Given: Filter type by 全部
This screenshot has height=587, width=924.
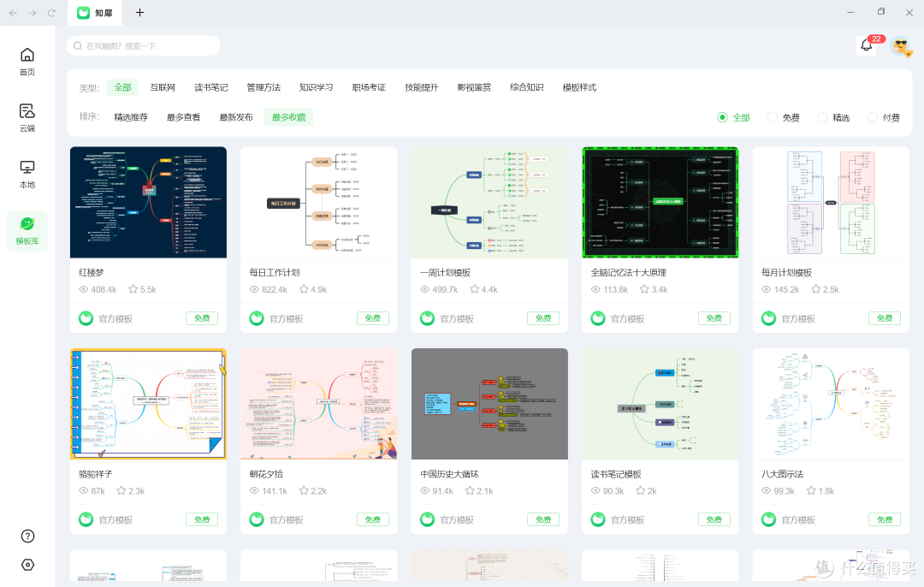Looking at the screenshot, I should pos(122,87).
